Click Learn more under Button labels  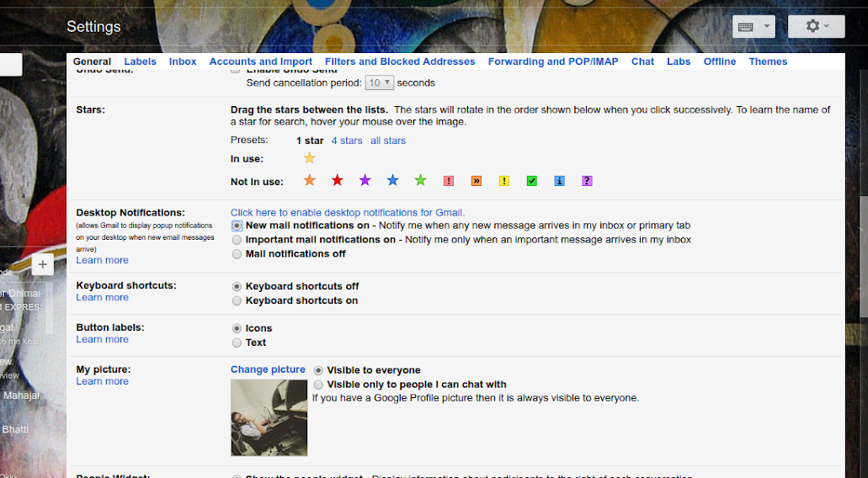[103, 339]
